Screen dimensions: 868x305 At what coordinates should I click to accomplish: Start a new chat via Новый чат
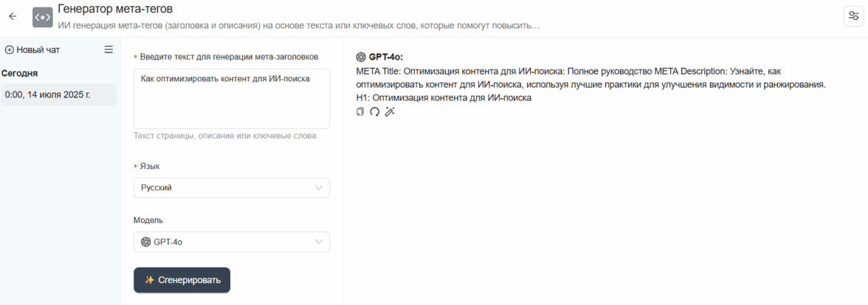[38, 49]
